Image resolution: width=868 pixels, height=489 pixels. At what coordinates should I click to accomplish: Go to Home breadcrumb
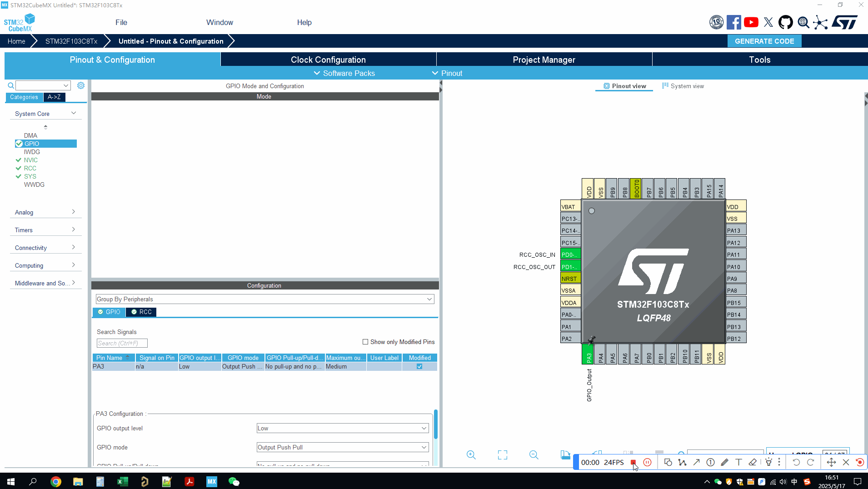point(16,41)
